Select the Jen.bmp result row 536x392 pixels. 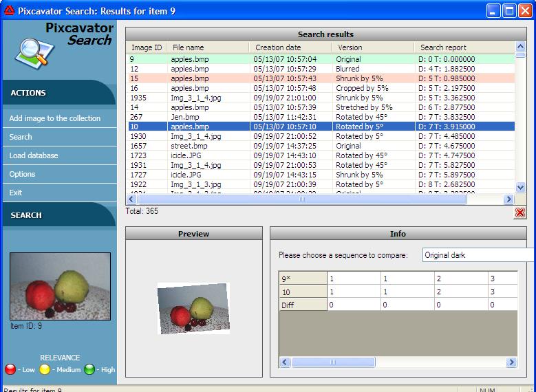tap(321, 117)
